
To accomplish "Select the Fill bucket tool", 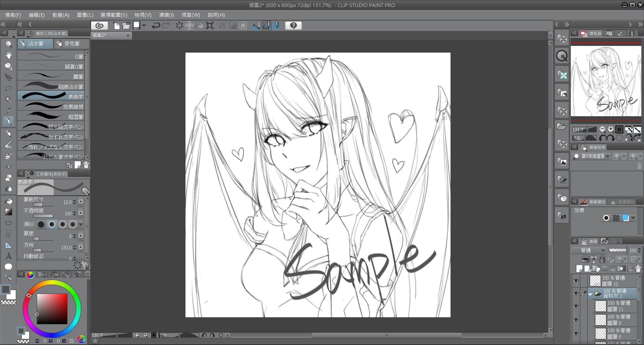I will pyautogui.click(x=9, y=201).
